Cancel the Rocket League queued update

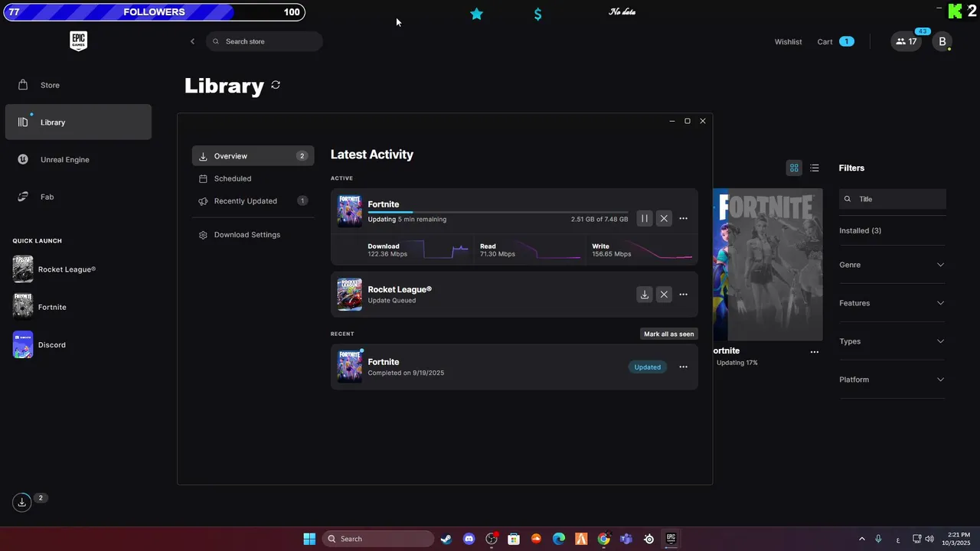tap(664, 295)
